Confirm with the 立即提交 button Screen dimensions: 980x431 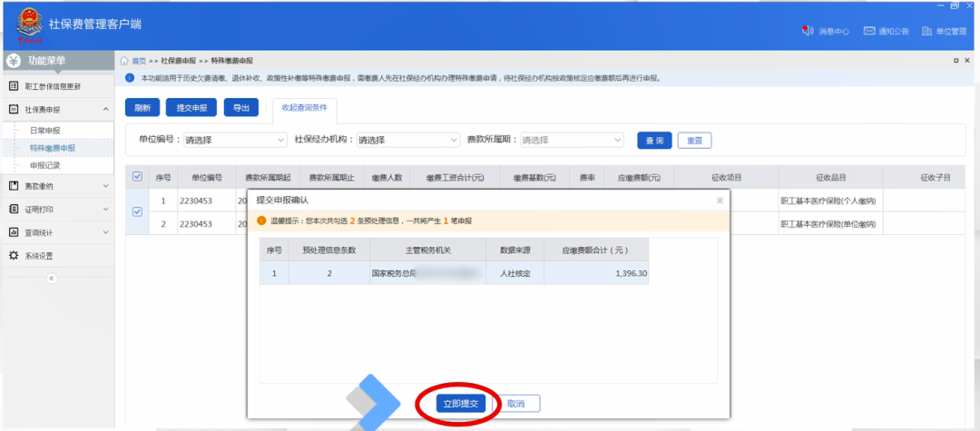pos(461,404)
